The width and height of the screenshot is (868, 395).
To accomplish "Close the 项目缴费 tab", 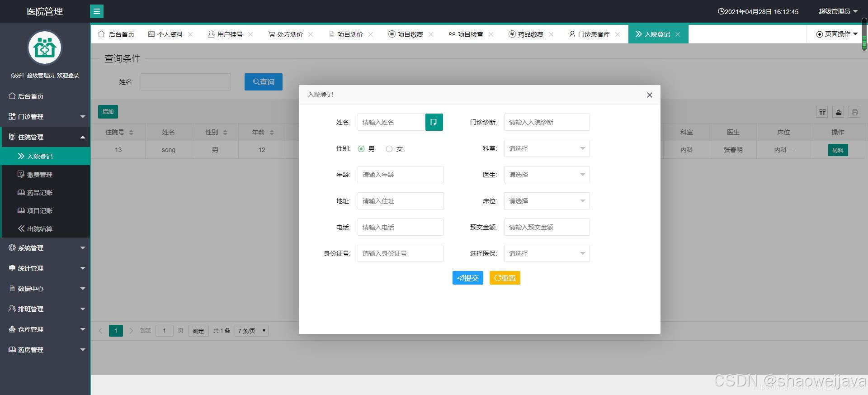I will (431, 34).
